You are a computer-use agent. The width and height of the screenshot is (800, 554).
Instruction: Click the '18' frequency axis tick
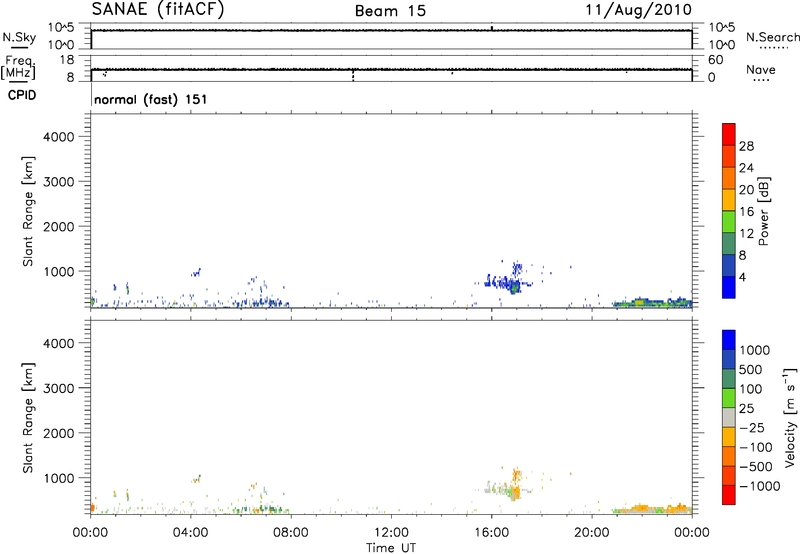coord(67,60)
